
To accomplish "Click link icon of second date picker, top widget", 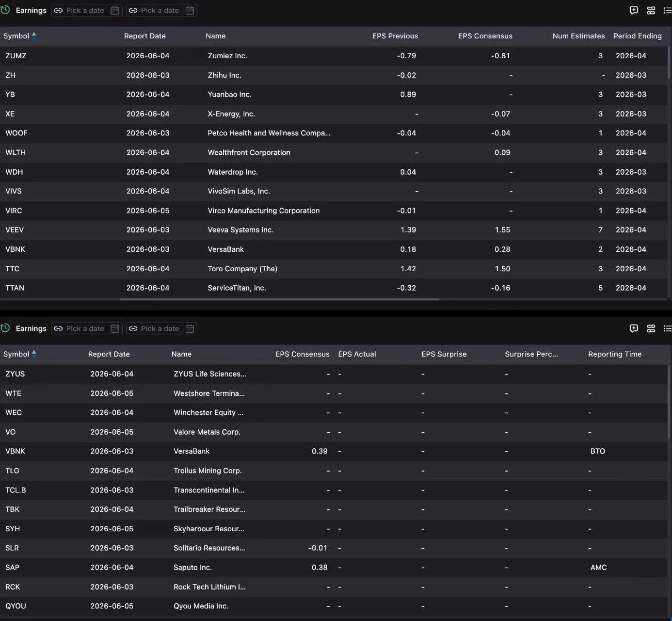I will tap(133, 10).
